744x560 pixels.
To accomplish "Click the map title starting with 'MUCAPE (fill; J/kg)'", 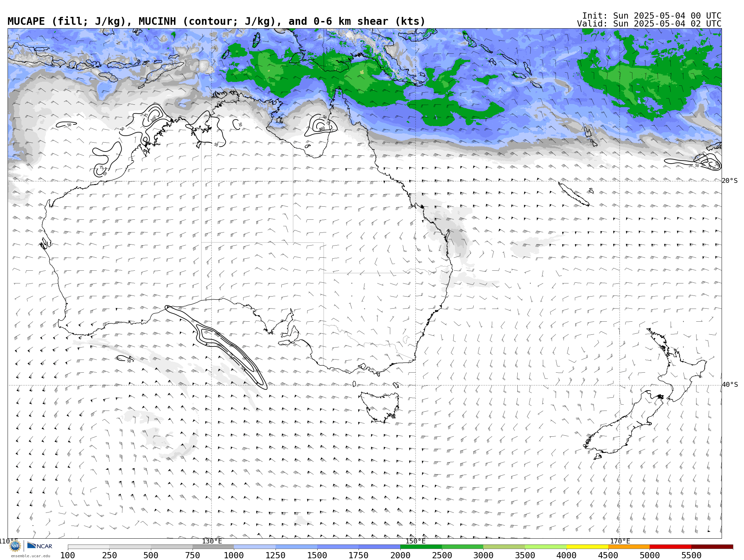I will [x=216, y=21].
